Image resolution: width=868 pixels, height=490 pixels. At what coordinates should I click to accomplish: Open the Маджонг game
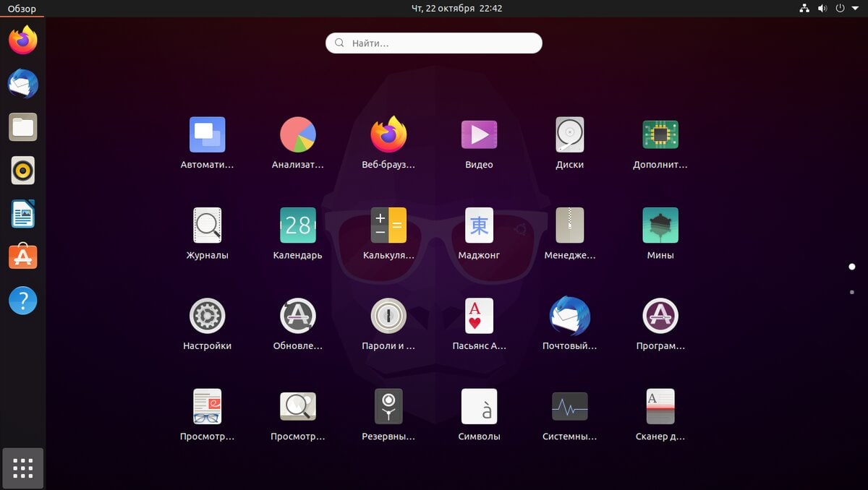click(x=479, y=225)
